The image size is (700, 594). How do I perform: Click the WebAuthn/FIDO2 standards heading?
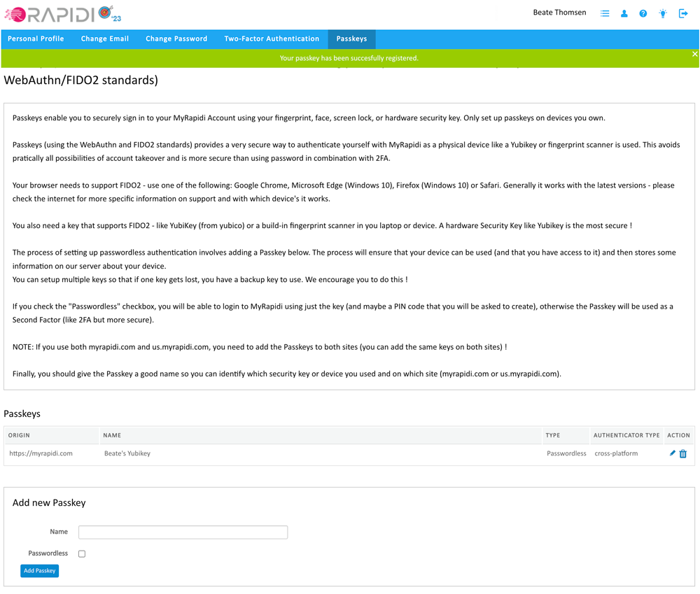(x=80, y=80)
